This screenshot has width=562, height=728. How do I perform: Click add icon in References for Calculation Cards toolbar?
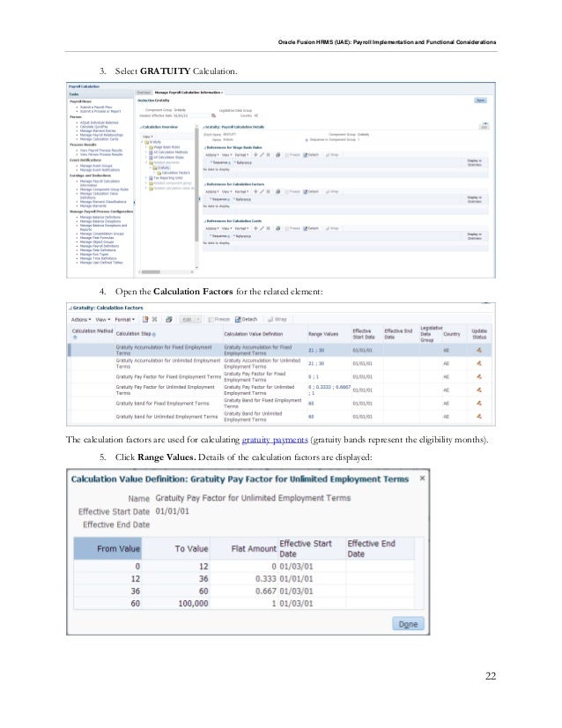click(255, 228)
